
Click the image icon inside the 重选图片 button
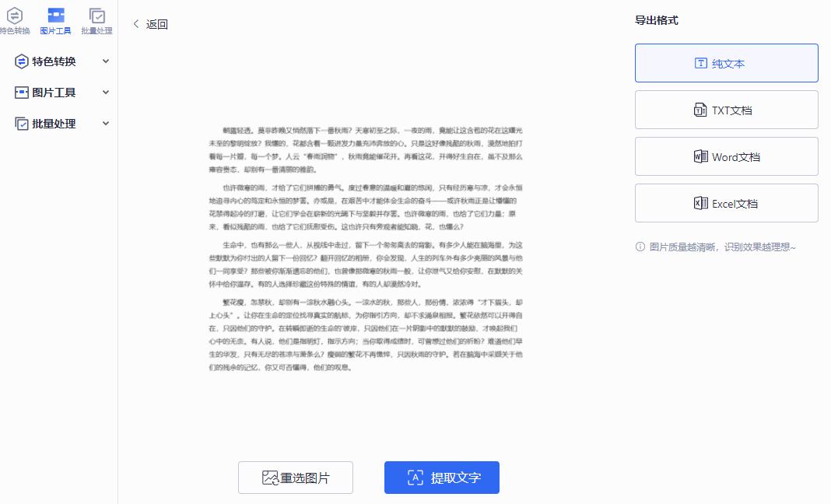[269, 478]
